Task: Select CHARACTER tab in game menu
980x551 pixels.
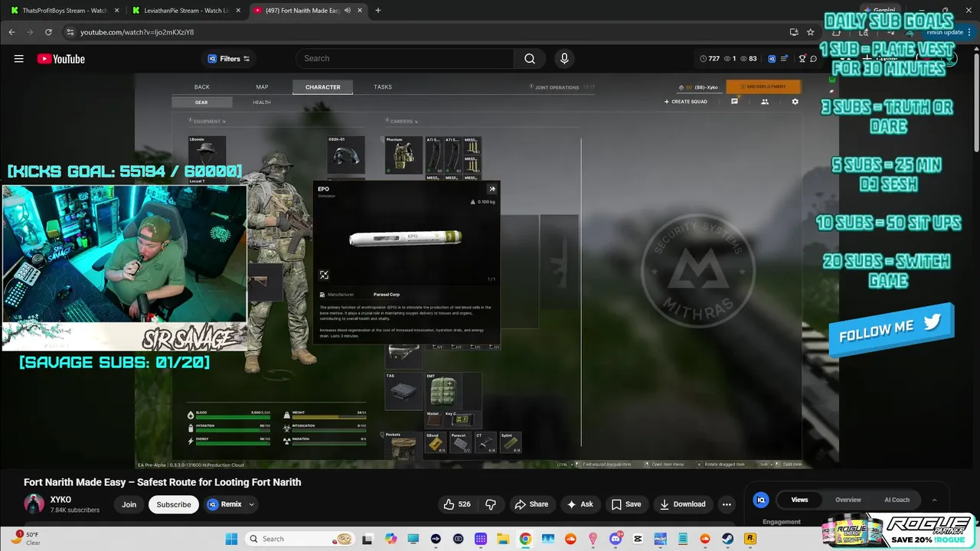Action: [x=322, y=87]
